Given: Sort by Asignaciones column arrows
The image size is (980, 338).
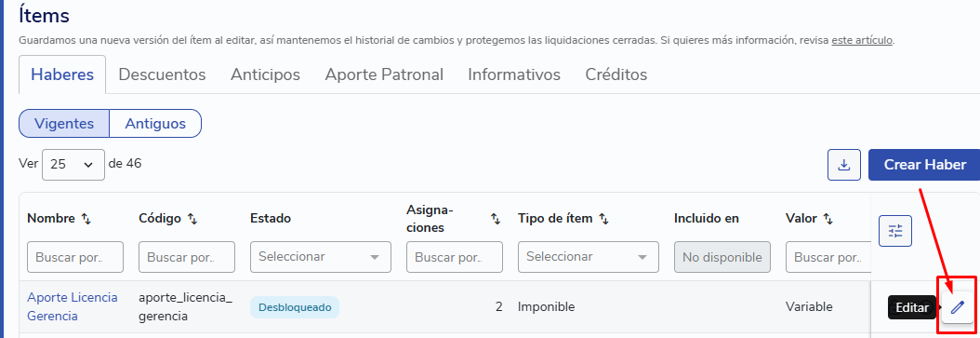Looking at the screenshot, I should click(496, 219).
